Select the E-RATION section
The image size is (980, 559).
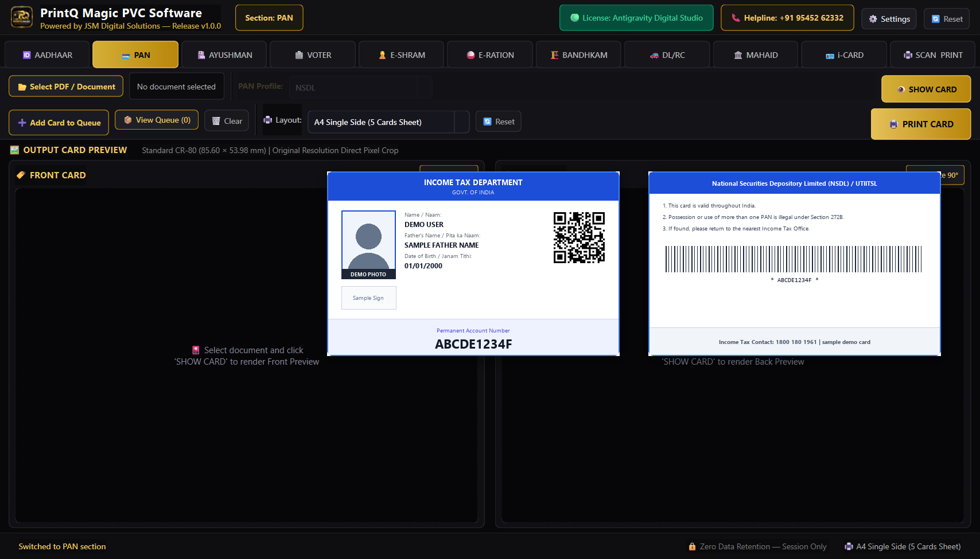pyautogui.click(x=489, y=55)
